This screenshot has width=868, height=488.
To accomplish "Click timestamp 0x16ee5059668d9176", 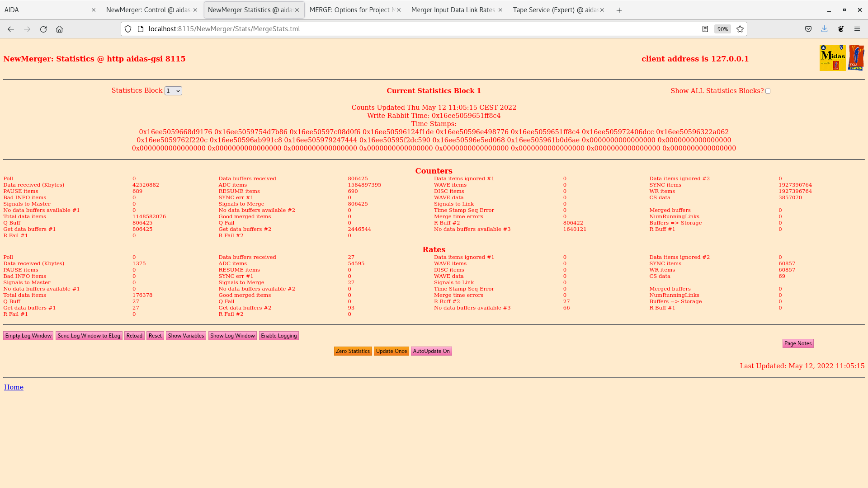I will coord(175,132).
